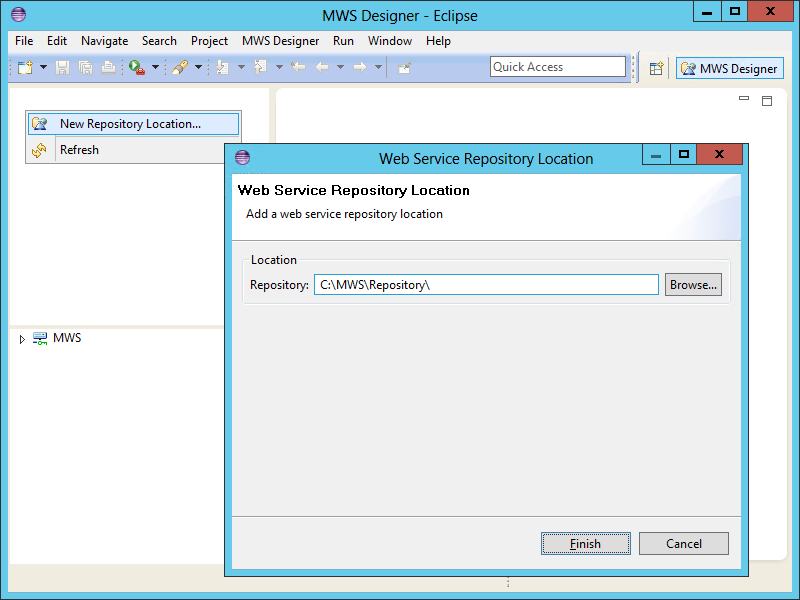
Task: Click the Save icon in toolbar
Action: pyautogui.click(x=63, y=67)
